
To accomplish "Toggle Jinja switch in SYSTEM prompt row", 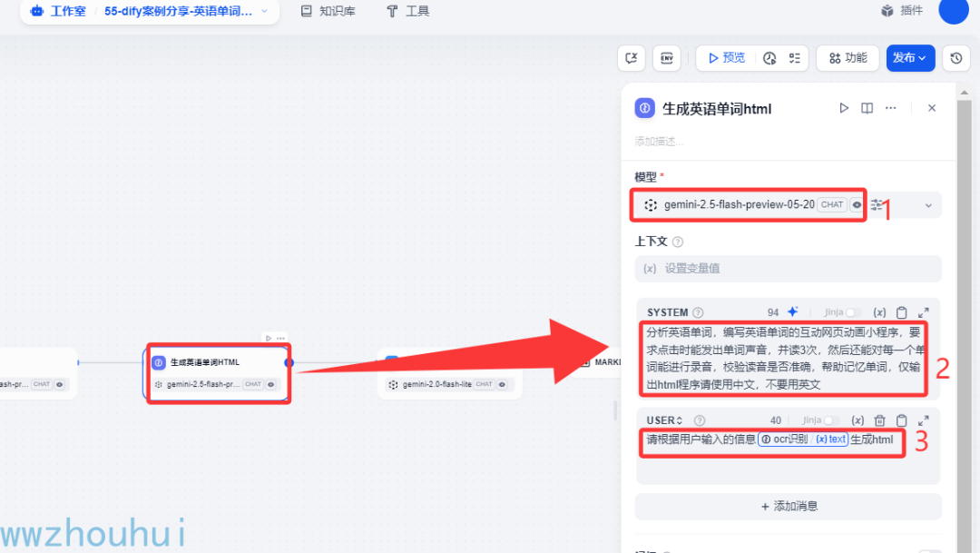I will [853, 312].
